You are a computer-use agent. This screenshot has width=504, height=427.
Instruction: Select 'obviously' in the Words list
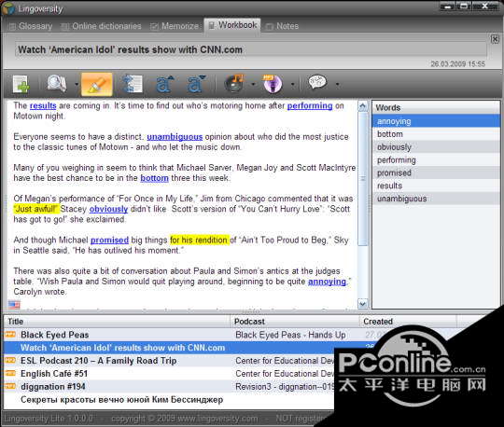(436, 146)
